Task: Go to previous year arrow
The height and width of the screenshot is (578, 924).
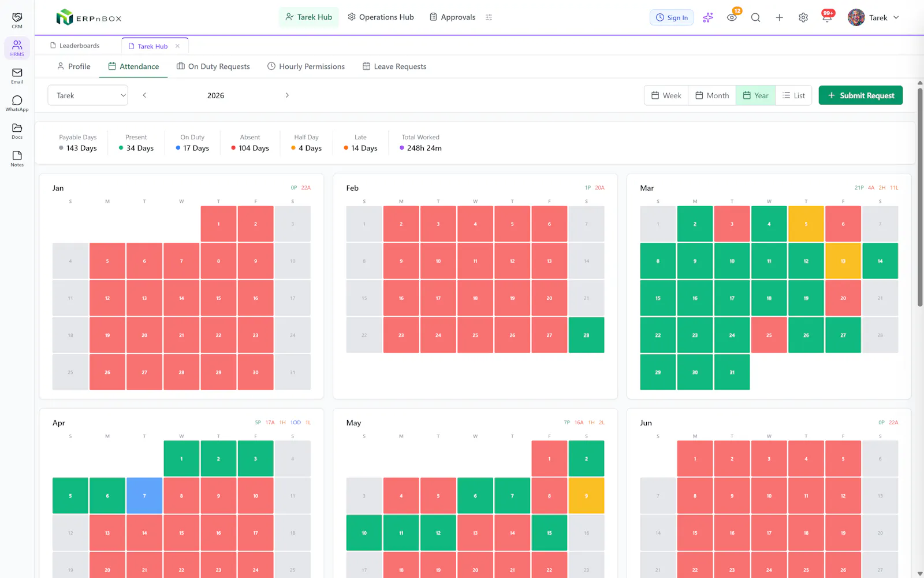Action: [144, 95]
